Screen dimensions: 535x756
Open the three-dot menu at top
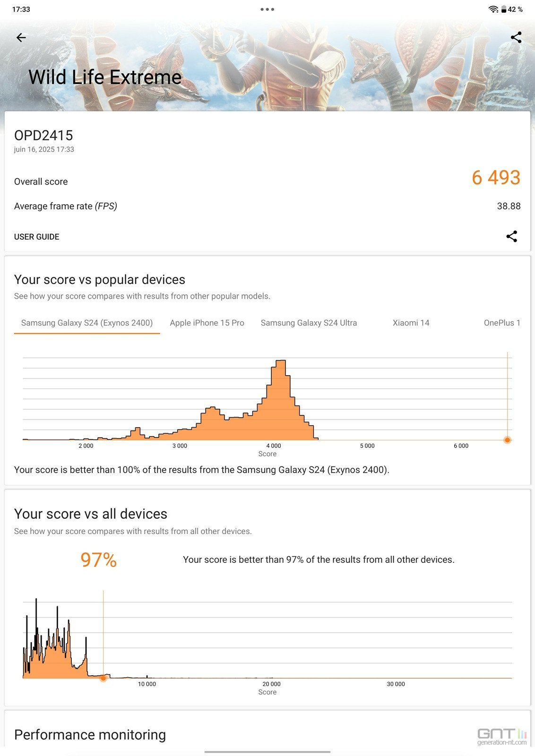(x=267, y=9)
